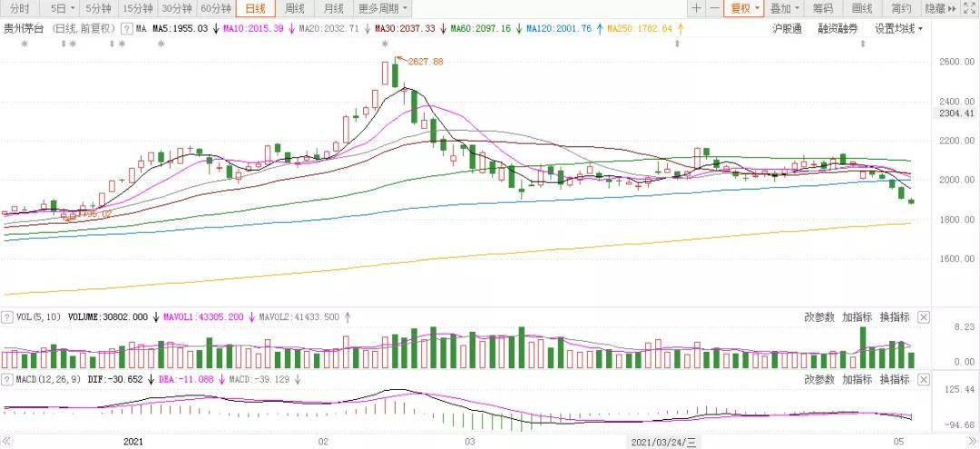This screenshot has height=449, width=980.
Task: Click the VOLUME:30802.000 value
Action: 108,317
